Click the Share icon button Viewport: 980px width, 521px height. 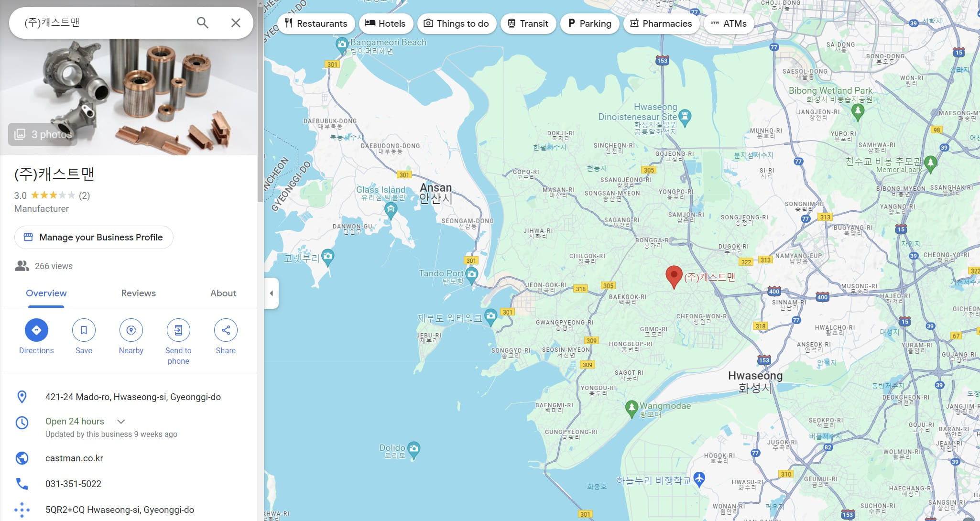[x=226, y=330]
